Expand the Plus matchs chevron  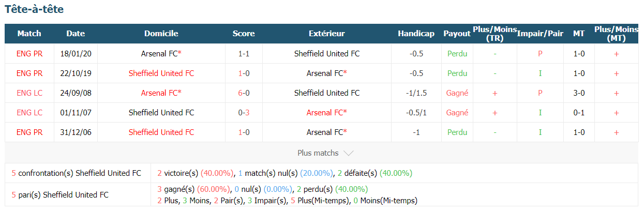pyautogui.click(x=349, y=153)
